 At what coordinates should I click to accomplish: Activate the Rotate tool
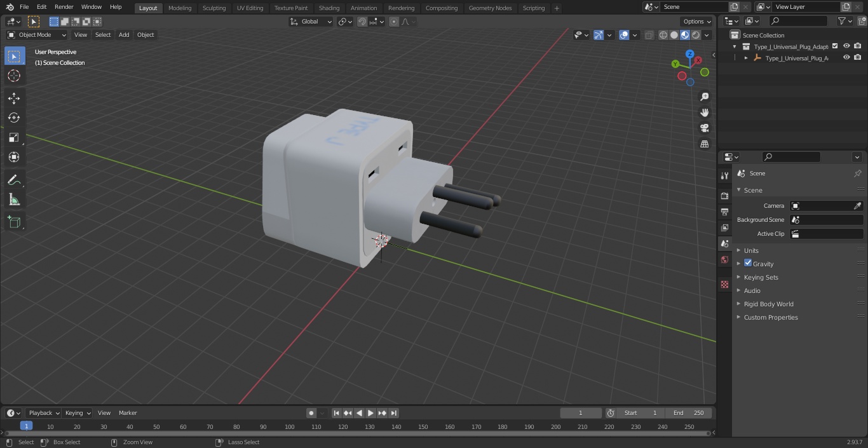pos(14,118)
